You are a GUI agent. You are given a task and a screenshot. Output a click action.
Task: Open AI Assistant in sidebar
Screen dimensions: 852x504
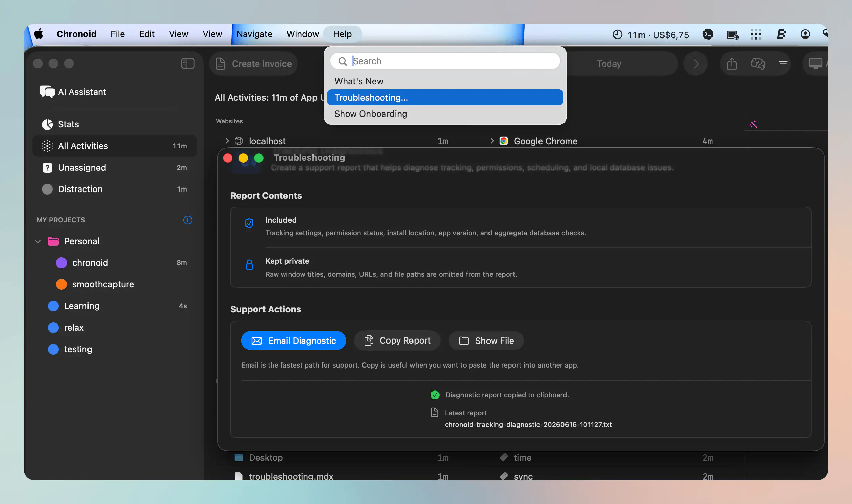(x=115, y=92)
